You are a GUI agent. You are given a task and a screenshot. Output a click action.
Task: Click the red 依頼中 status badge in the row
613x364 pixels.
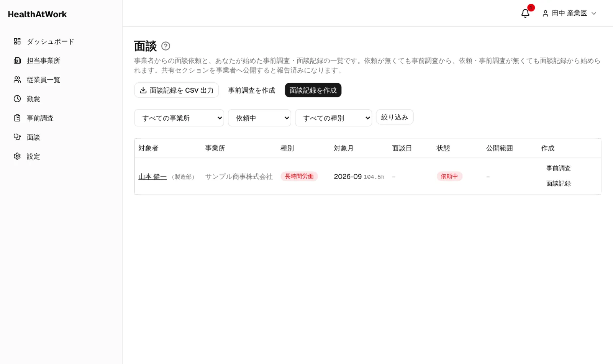(449, 176)
